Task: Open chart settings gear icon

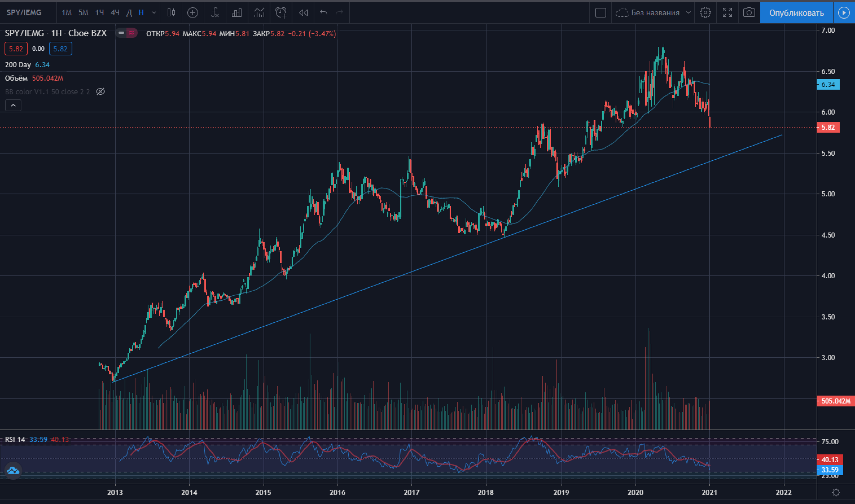Action: (705, 13)
